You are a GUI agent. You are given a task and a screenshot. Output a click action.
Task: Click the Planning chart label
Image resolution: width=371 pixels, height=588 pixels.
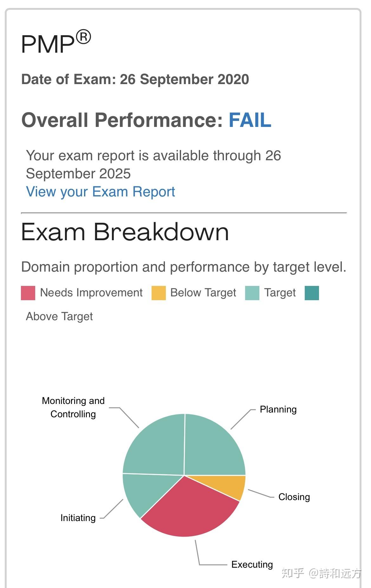click(278, 409)
